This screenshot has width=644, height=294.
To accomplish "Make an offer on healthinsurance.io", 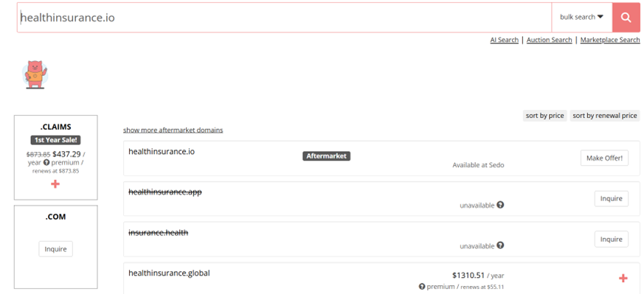I will (604, 158).
